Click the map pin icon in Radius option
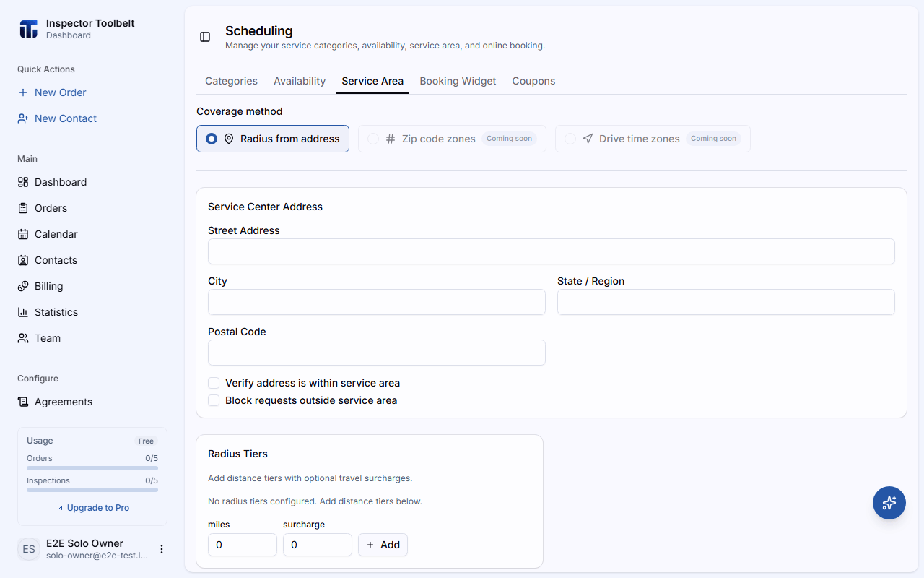The height and width of the screenshot is (578, 924). (229, 139)
